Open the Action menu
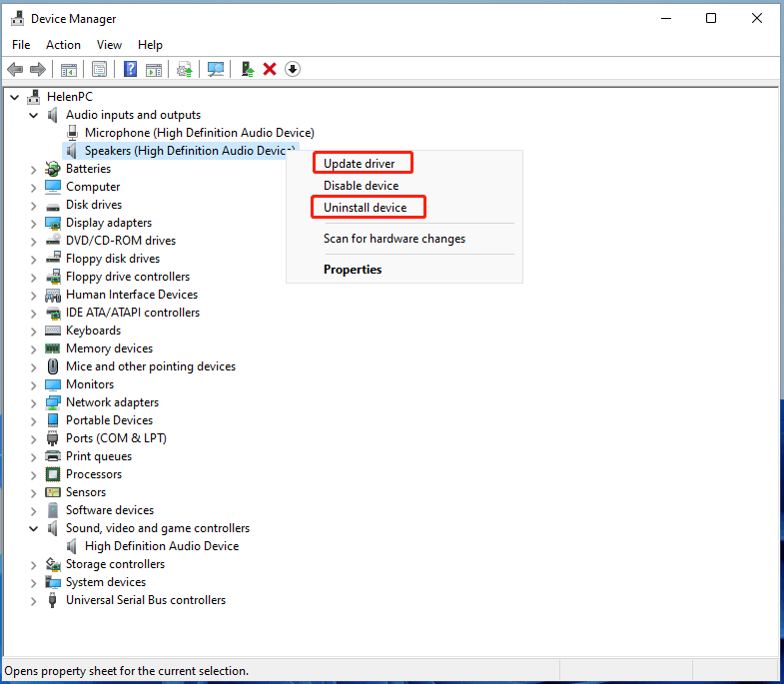 [63, 45]
